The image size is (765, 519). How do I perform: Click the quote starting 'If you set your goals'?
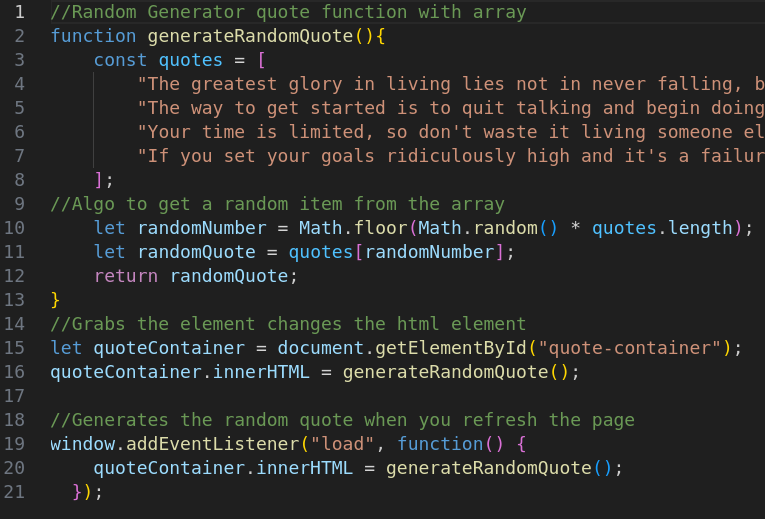tap(451, 156)
